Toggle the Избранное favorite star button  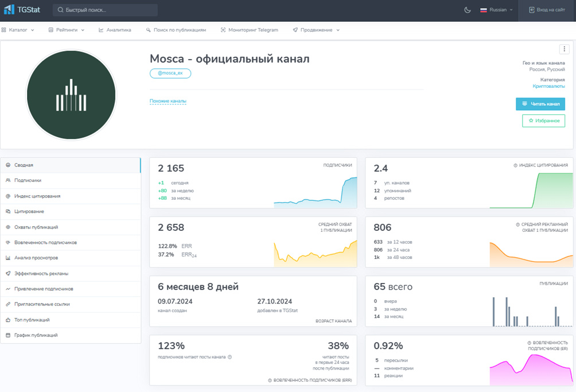pyautogui.click(x=543, y=121)
